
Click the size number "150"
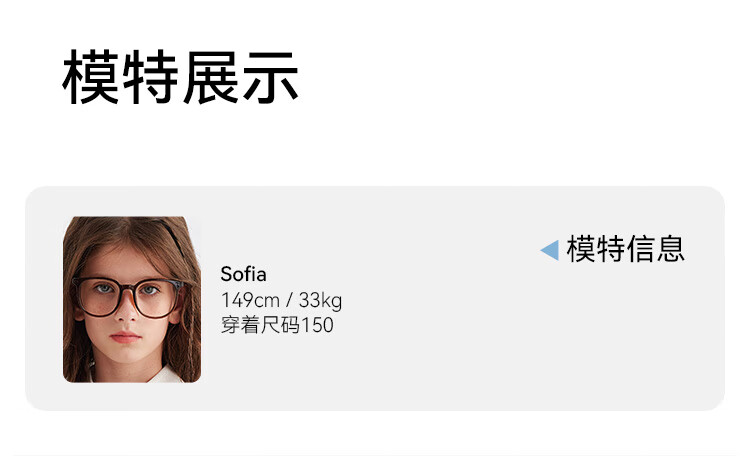coord(317,325)
